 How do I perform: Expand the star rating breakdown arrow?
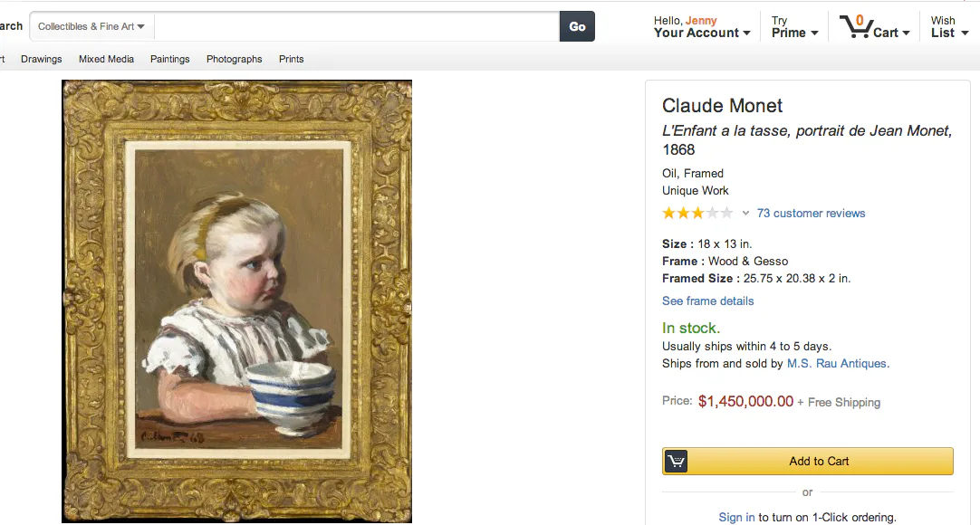745,214
